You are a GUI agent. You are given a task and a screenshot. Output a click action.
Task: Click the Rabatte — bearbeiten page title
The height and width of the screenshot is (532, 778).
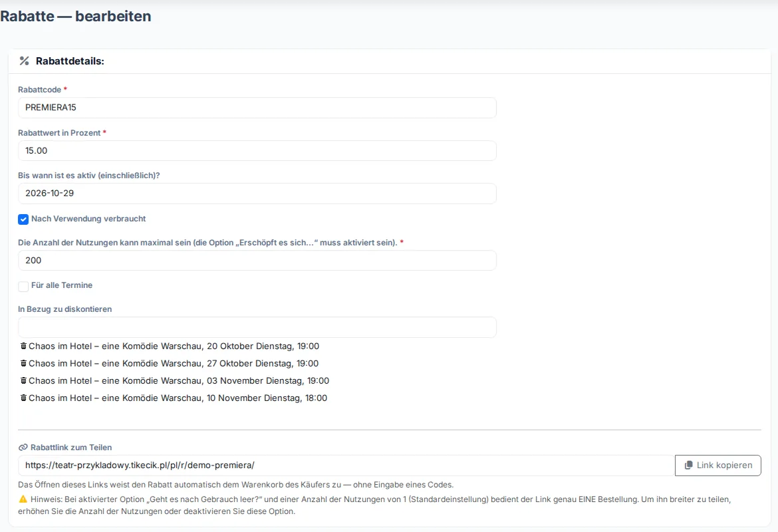coord(75,16)
